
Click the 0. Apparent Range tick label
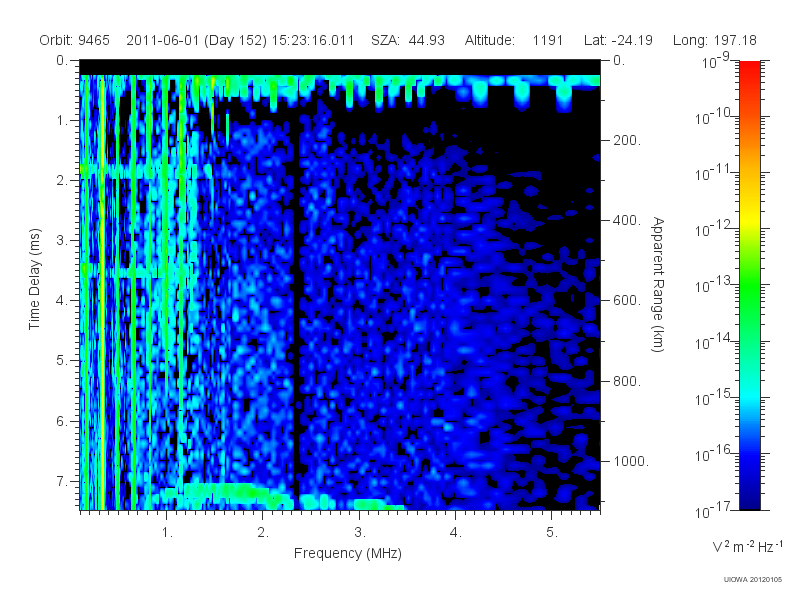tap(619, 60)
